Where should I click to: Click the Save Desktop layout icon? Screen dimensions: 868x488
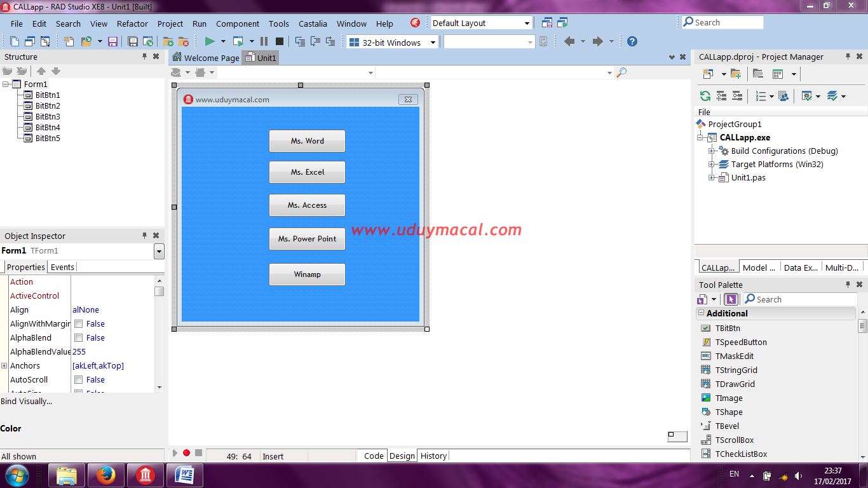pyautogui.click(x=547, y=23)
